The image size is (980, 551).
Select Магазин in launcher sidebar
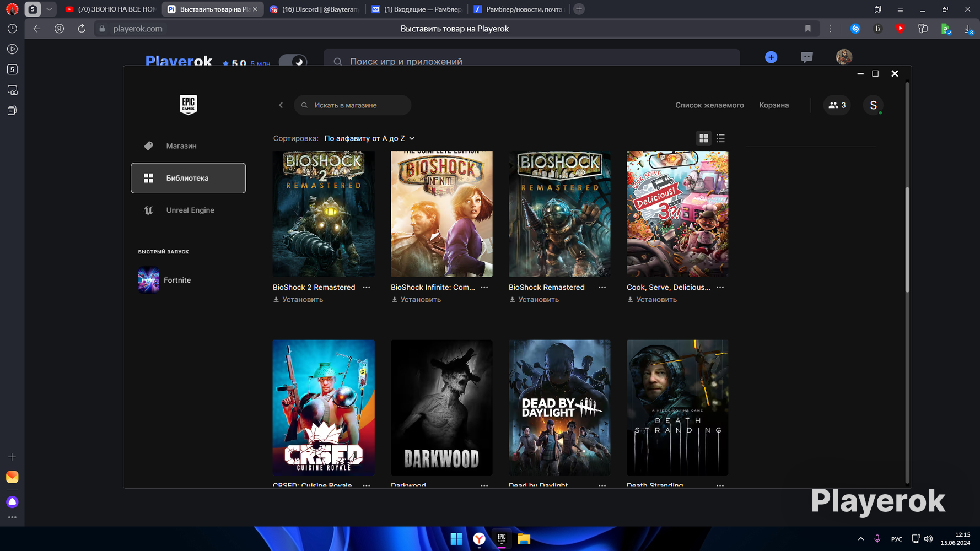point(188,146)
